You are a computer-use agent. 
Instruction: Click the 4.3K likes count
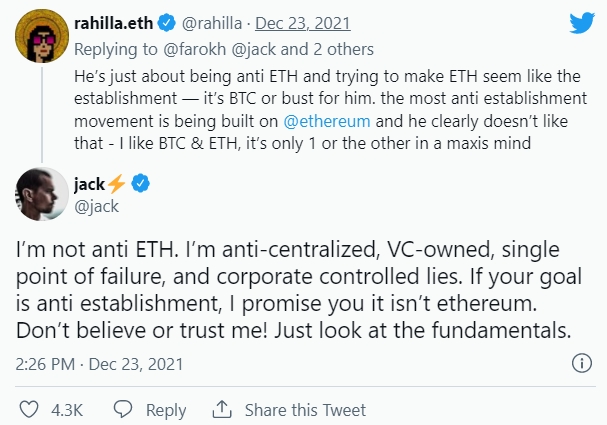(65, 410)
